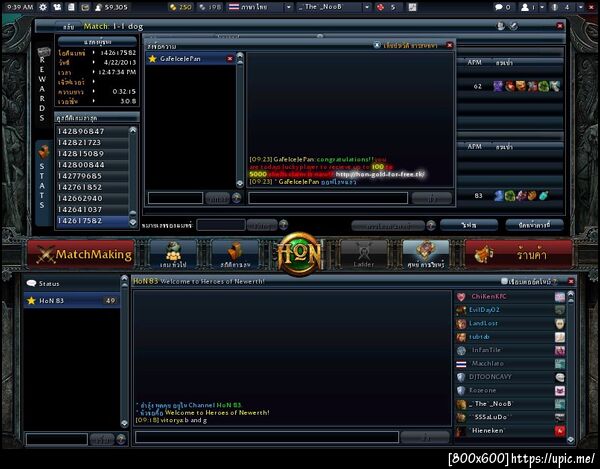
Task: Click the tool icon right of the match header player icon
Action: tap(514, 26)
